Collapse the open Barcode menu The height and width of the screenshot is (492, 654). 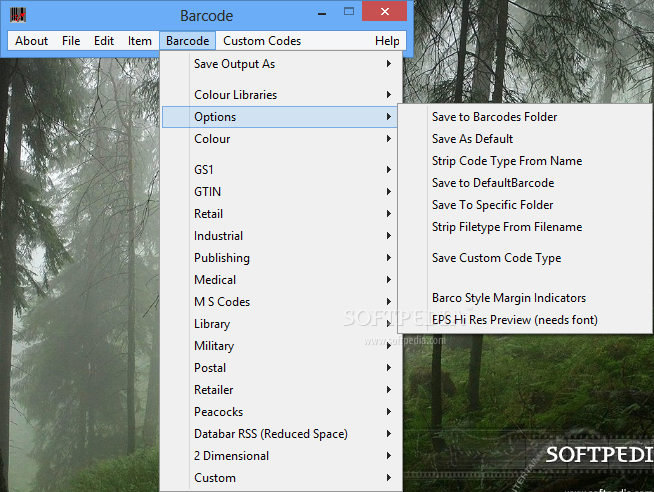coord(187,41)
